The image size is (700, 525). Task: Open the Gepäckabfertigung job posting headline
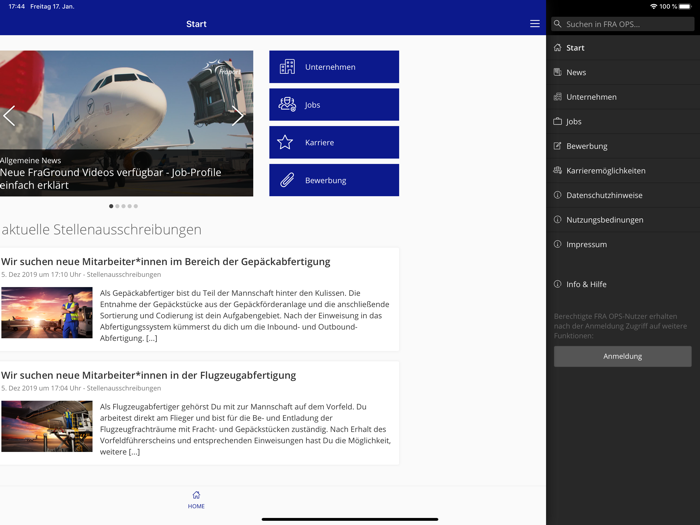pos(166,262)
